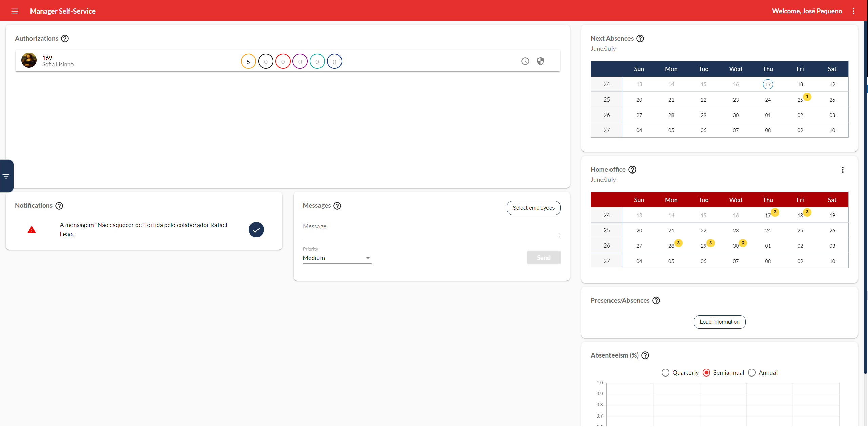This screenshot has height=427, width=868.
Task: Click Load information under Presences/Absences
Action: point(719,322)
